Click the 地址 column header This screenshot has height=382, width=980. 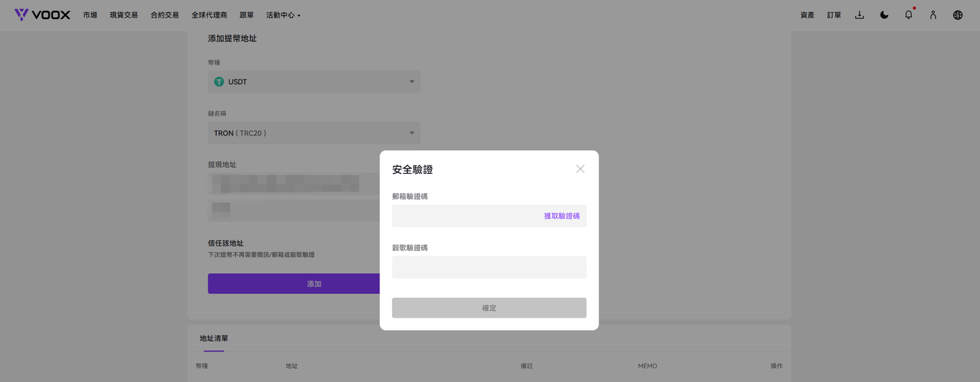[x=292, y=366]
